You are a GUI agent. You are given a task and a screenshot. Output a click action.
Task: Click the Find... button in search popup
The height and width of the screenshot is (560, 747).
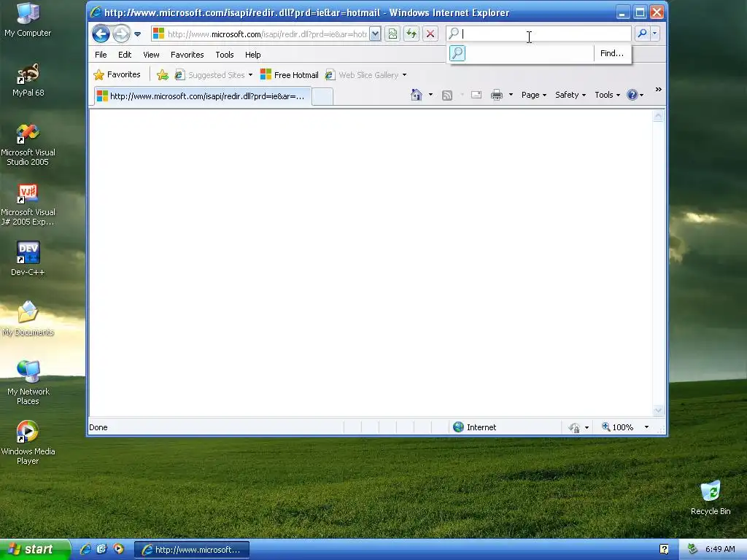(x=612, y=53)
